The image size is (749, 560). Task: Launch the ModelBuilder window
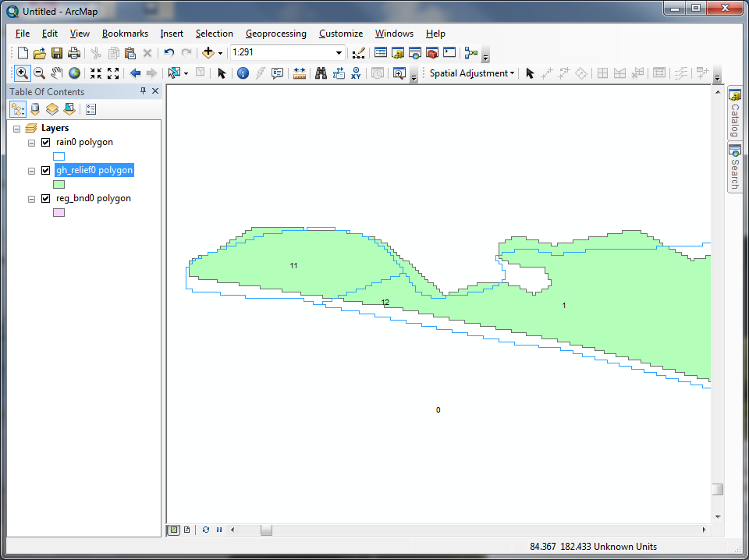470,53
